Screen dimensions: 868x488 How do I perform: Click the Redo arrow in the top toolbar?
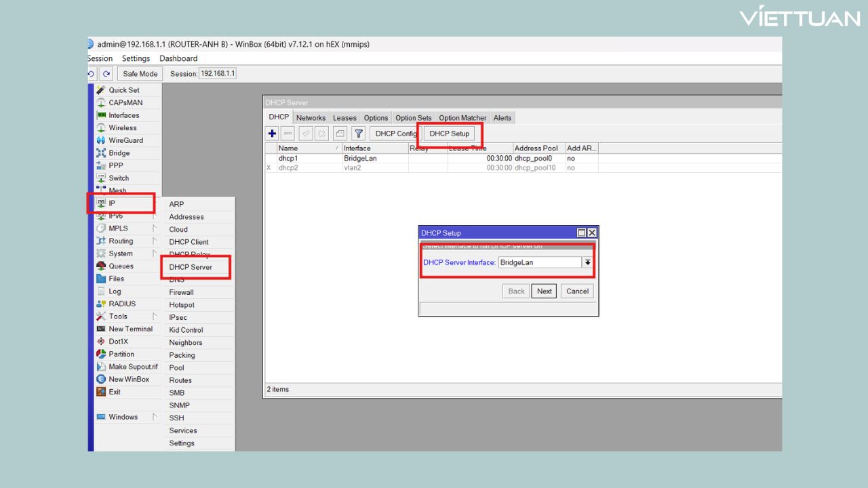tap(106, 74)
